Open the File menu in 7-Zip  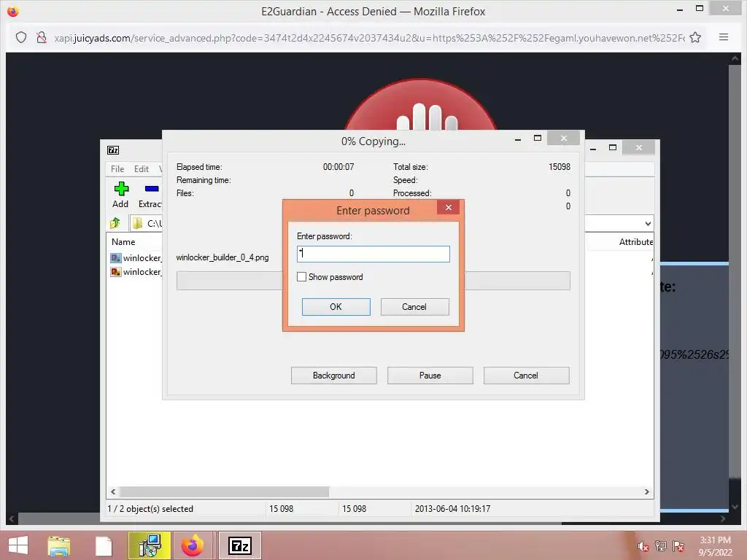(x=117, y=168)
